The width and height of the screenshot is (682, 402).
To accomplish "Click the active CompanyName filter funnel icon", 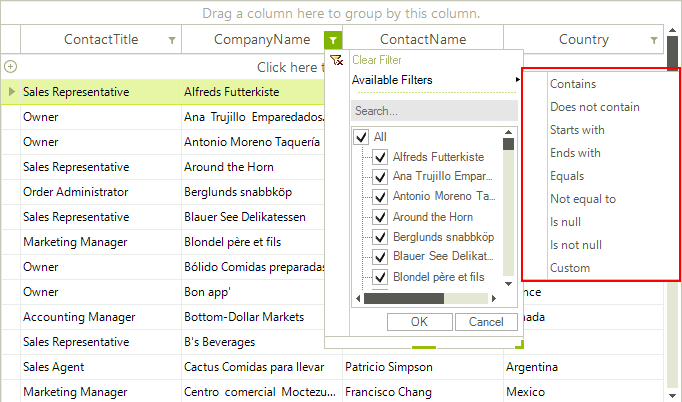I will pyautogui.click(x=333, y=40).
